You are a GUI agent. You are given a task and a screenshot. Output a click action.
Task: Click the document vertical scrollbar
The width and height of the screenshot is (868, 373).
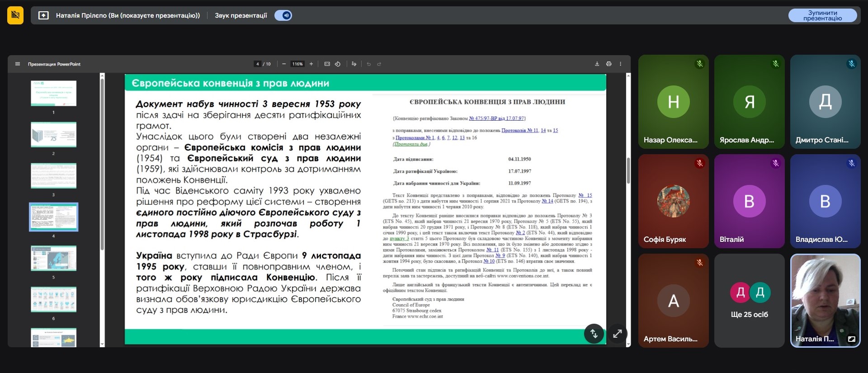point(628,170)
